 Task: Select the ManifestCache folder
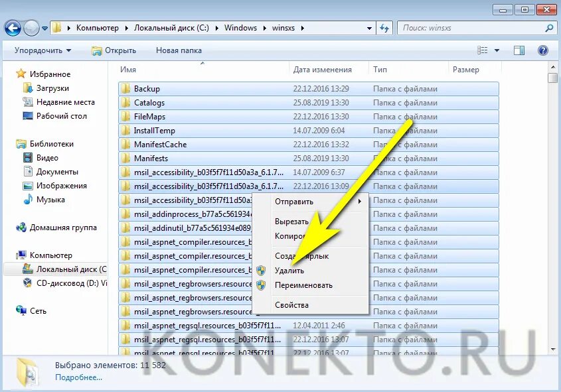(x=309, y=145)
